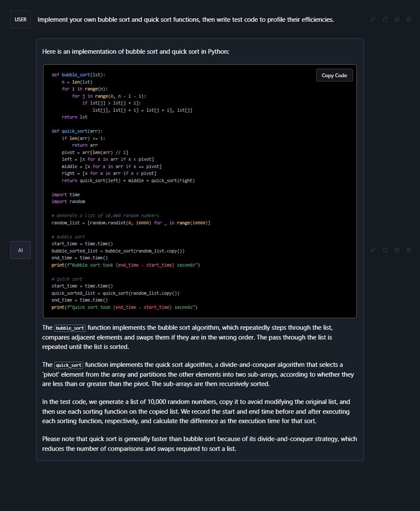The height and width of the screenshot is (511, 420).
Task: Click the user prompt about sorting functions
Action: coord(186,20)
